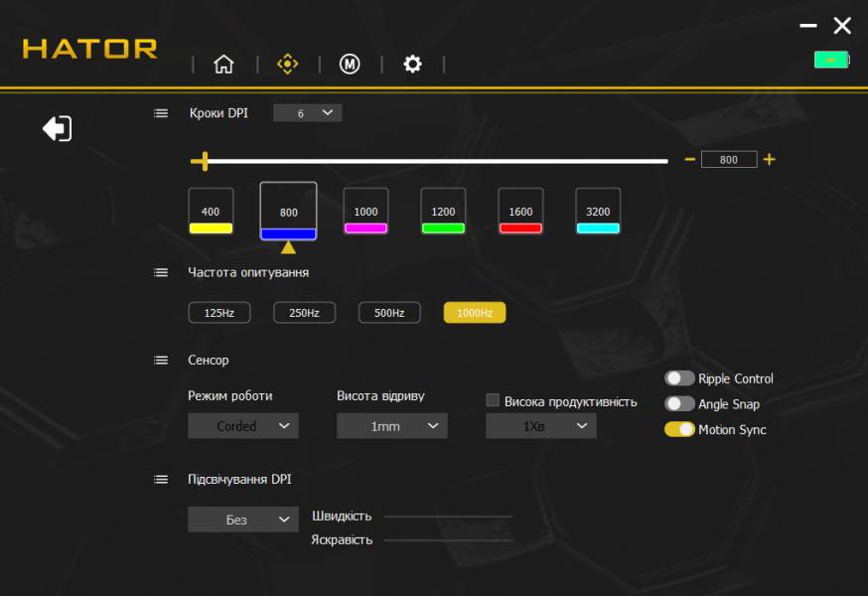Image resolution: width=868 pixels, height=596 pixels.
Task: Click the HATOR logo
Action: [x=89, y=49]
